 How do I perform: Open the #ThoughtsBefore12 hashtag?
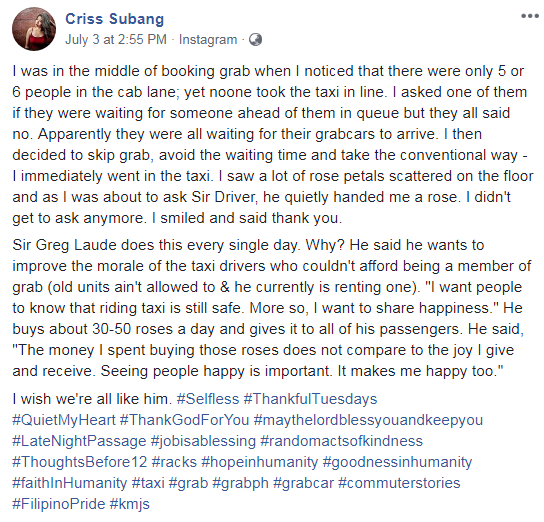pyautogui.click(x=80, y=462)
